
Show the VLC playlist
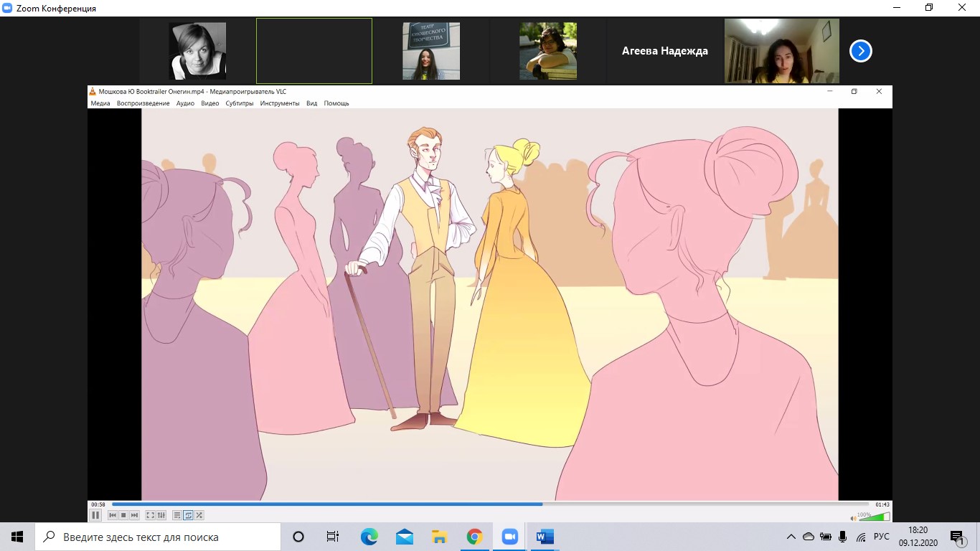[177, 515]
